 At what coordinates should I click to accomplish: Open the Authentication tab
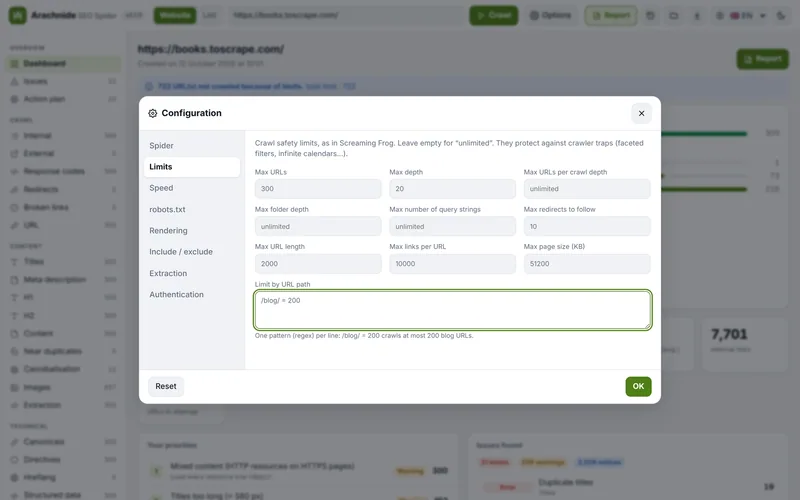pyautogui.click(x=192, y=294)
